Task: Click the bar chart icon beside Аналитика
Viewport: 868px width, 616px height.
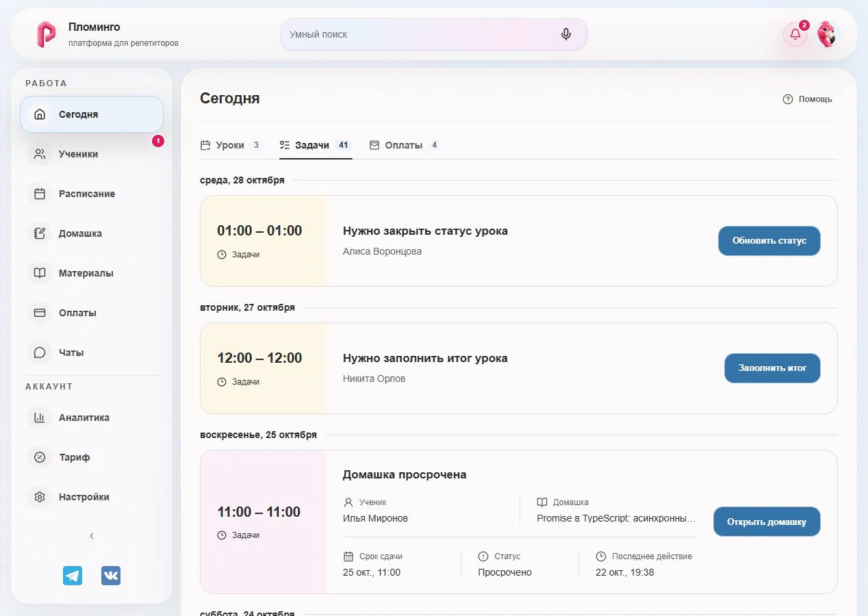Action: click(40, 418)
